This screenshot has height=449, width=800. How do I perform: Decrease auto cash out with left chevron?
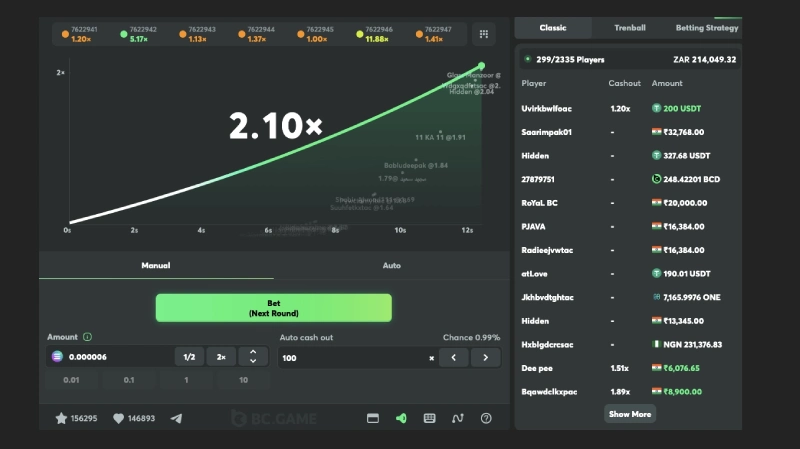pyautogui.click(x=454, y=357)
